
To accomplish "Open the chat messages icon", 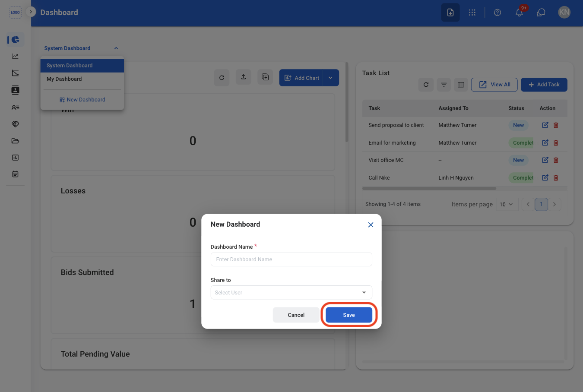I will point(541,13).
